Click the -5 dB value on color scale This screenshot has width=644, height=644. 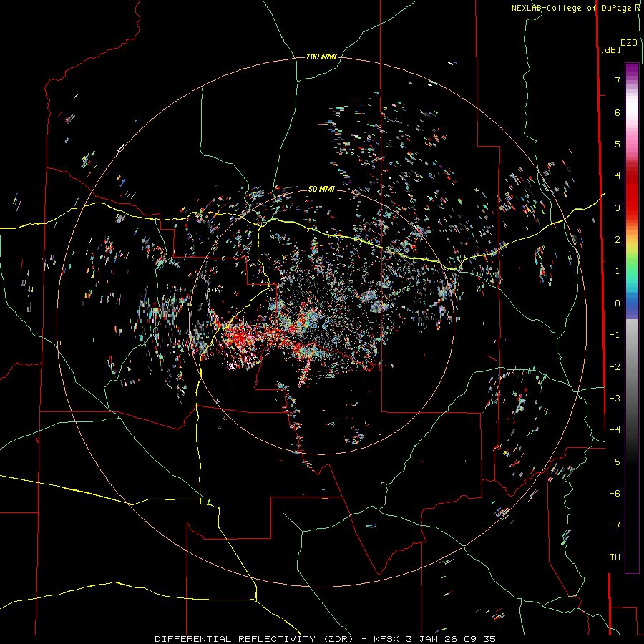[615, 462]
